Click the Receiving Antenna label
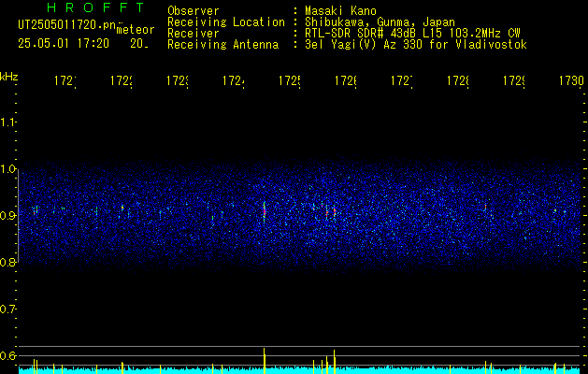Screen dimensions: 588x374 point(223,45)
